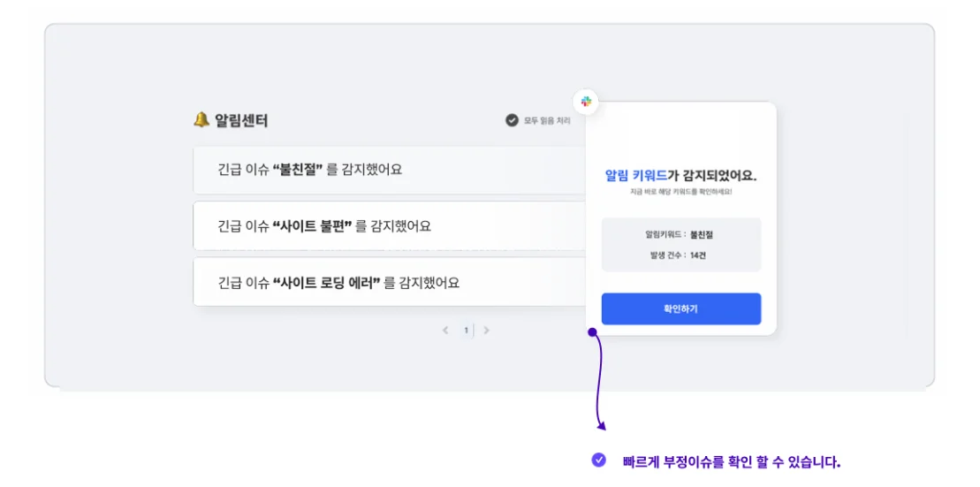
Task: Click the subtitle 지금 바로 해당 키워드를 확인하세요
Action: 680,192
